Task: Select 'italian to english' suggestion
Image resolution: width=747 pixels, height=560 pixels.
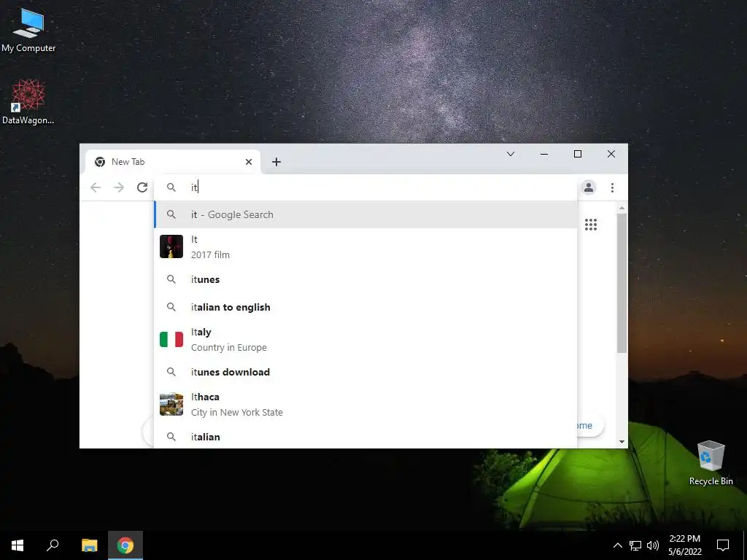Action: point(365,307)
